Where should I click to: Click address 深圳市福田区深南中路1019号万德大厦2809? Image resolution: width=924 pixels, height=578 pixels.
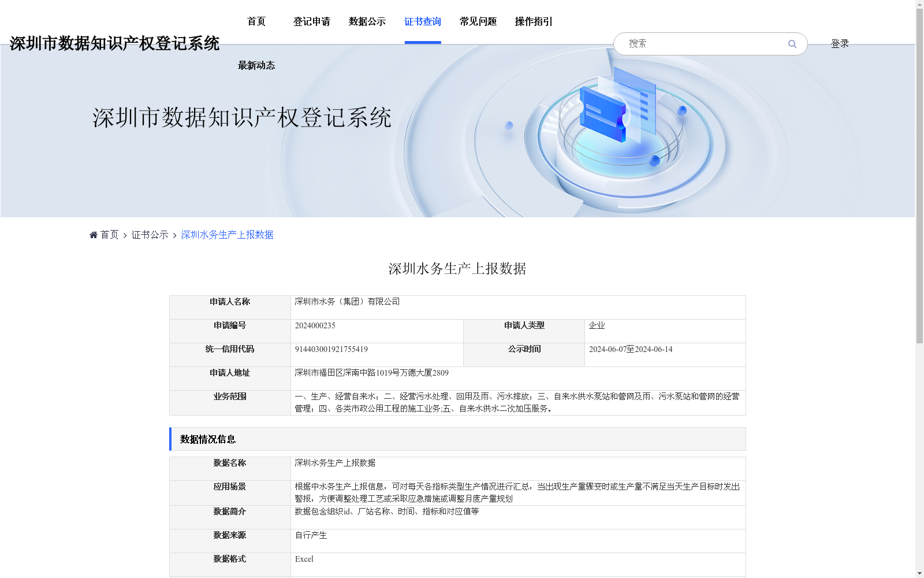371,373
